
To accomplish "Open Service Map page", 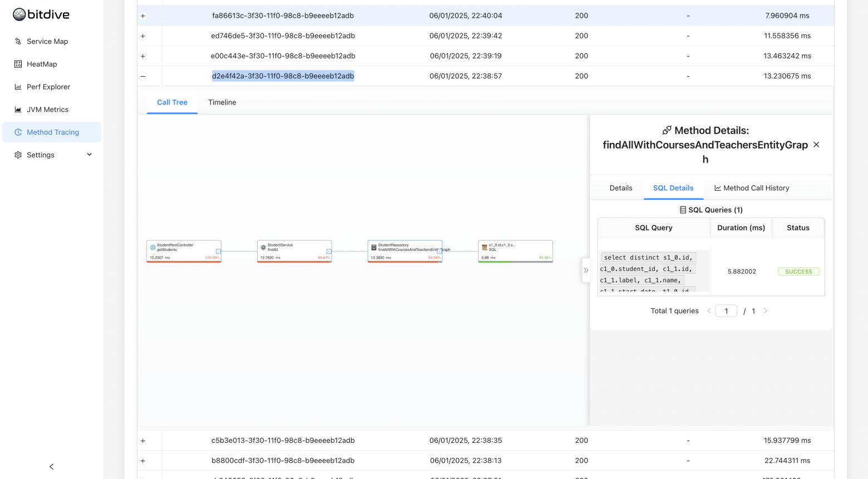I will (52, 41).
